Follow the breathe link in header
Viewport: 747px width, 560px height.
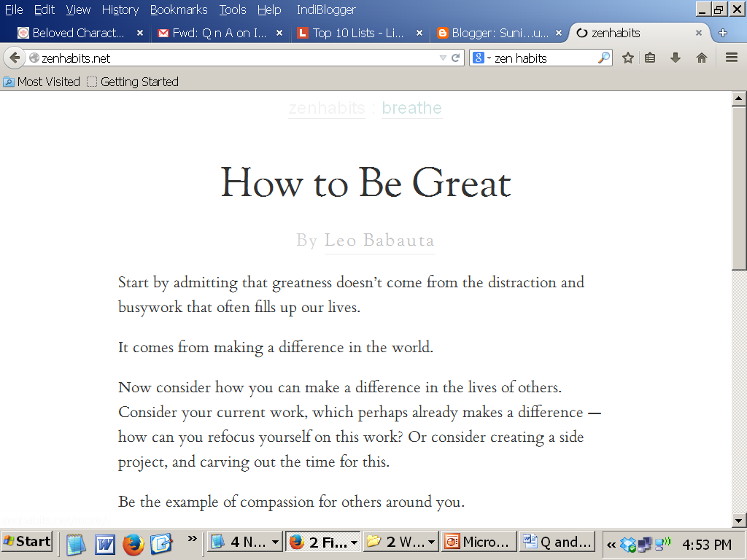click(x=411, y=108)
